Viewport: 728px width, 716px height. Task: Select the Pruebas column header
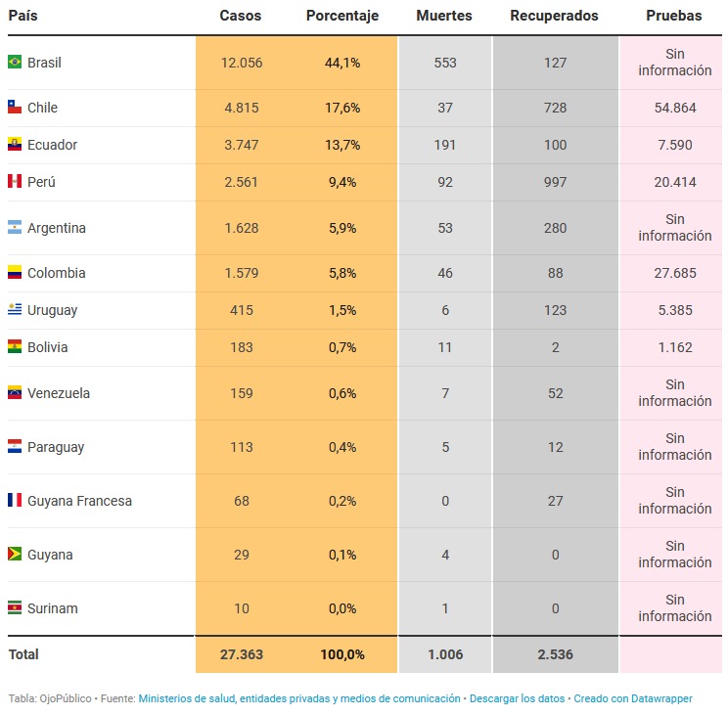(x=674, y=17)
